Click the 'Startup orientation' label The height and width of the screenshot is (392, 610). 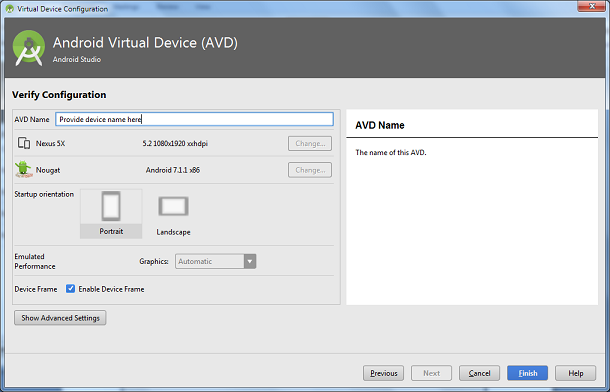pos(44,194)
